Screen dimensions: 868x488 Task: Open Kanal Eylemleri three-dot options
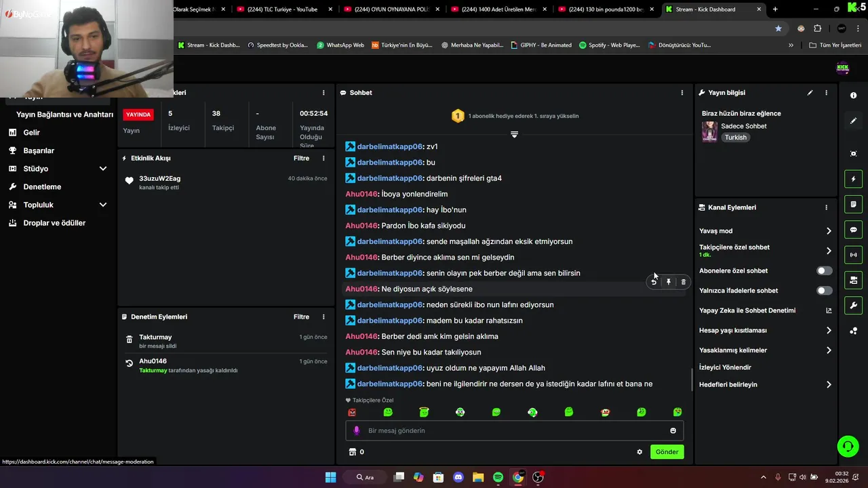pyautogui.click(x=826, y=207)
